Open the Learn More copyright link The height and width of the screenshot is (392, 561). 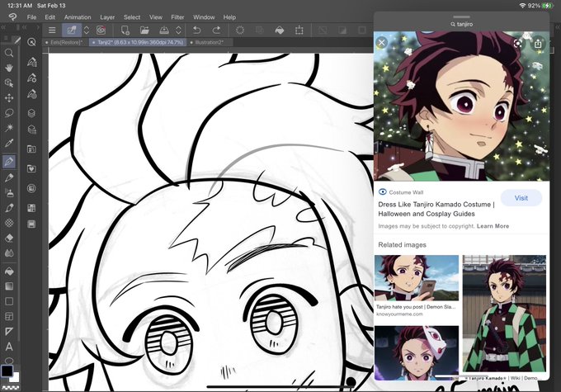pyautogui.click(x=493, y=226)
